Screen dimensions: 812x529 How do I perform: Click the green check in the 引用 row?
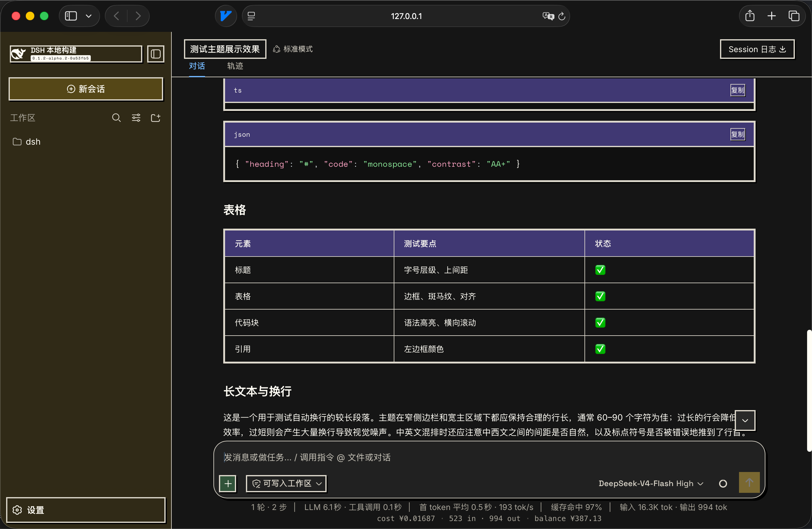(x=600, y=348)
